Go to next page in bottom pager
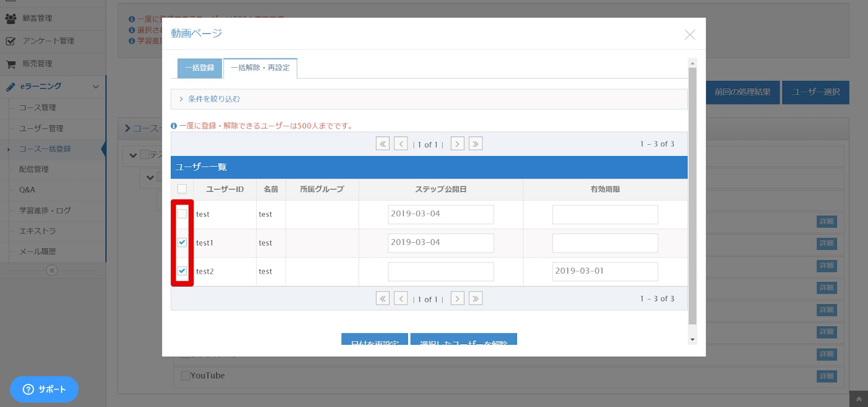 click(x=457, y=299)
